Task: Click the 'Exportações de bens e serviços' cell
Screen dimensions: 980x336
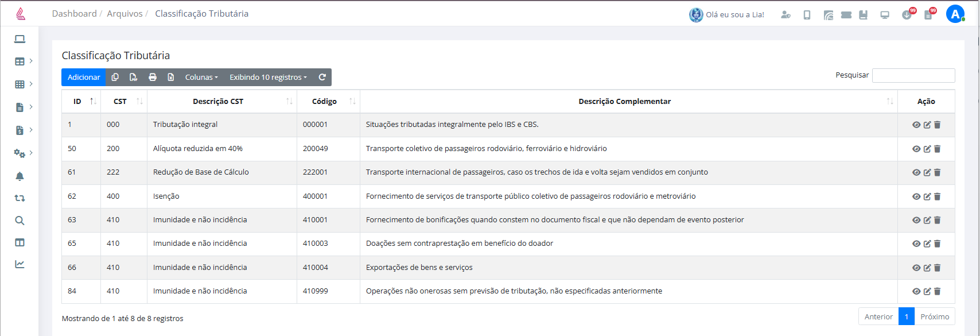Action: pyautogui.click(x=628, y=268)
